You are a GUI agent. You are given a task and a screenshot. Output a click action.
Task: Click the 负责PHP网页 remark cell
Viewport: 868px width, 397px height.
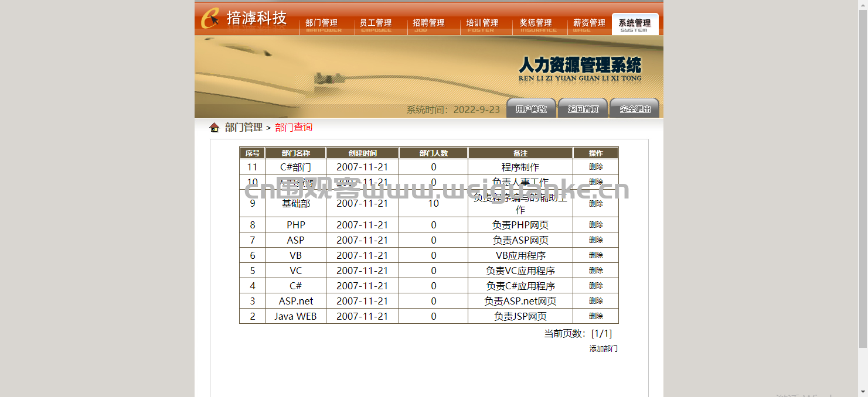520,225
